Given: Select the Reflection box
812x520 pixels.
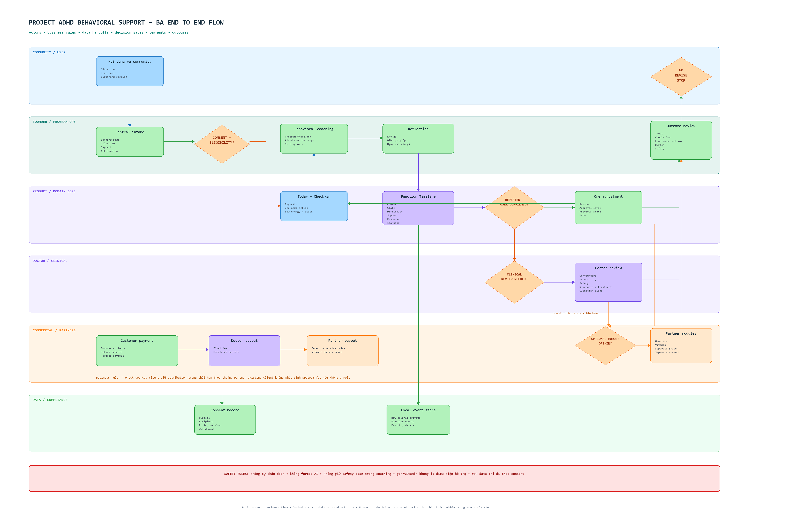Looking at the screenshot, I should (x=418, y=139).
